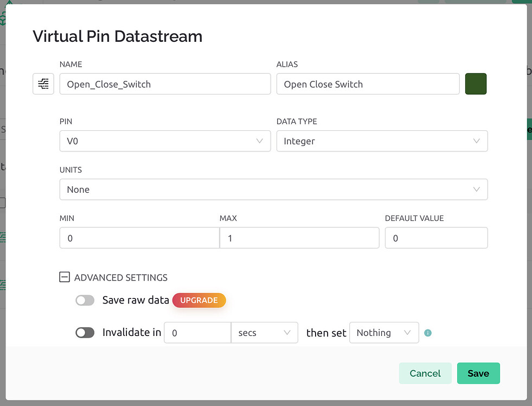Toggle the Save raw data switch
The height and width of the screenshot is (406, 532).
tap(85, 300)
